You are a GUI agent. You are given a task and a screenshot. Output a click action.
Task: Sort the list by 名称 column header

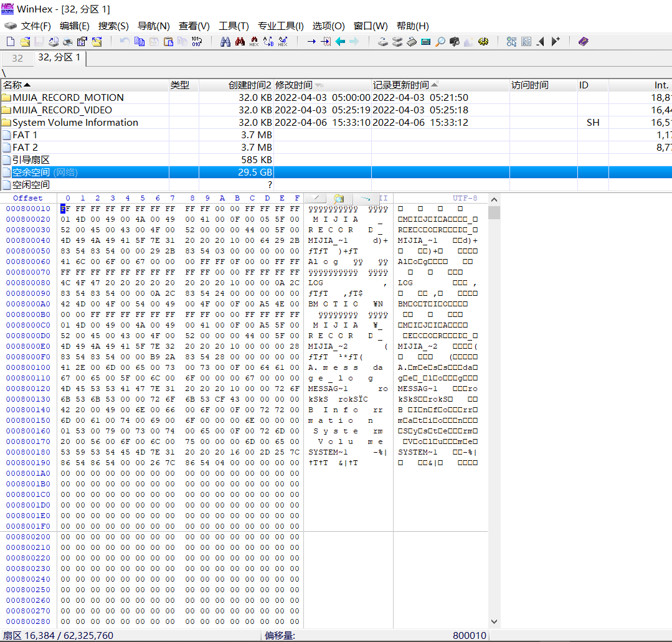pyautogui.click(x=85, y=85)
